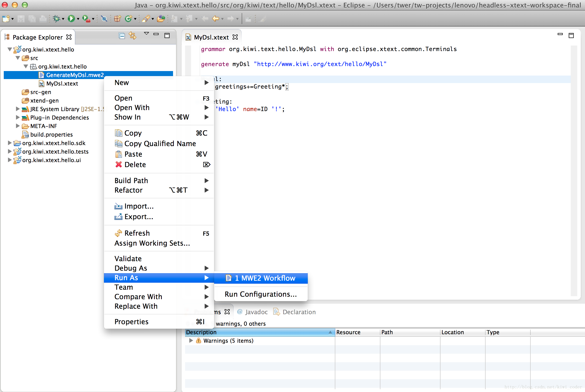The height and width of the screenshot is (392, 585).
Task: Open the New wizard dropdown arrow
Action: pyautogui.click(x=12, y=19)
